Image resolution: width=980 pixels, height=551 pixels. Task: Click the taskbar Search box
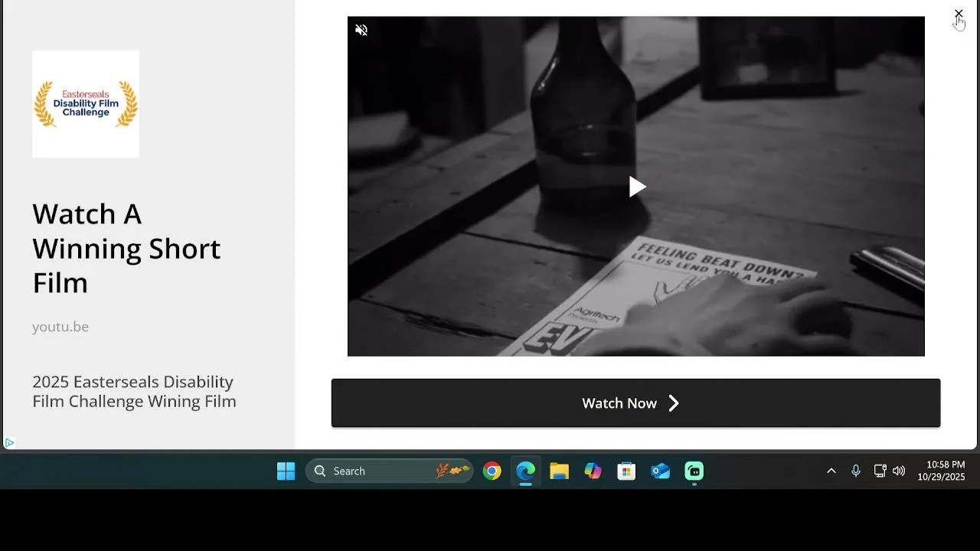pos(389,471)
